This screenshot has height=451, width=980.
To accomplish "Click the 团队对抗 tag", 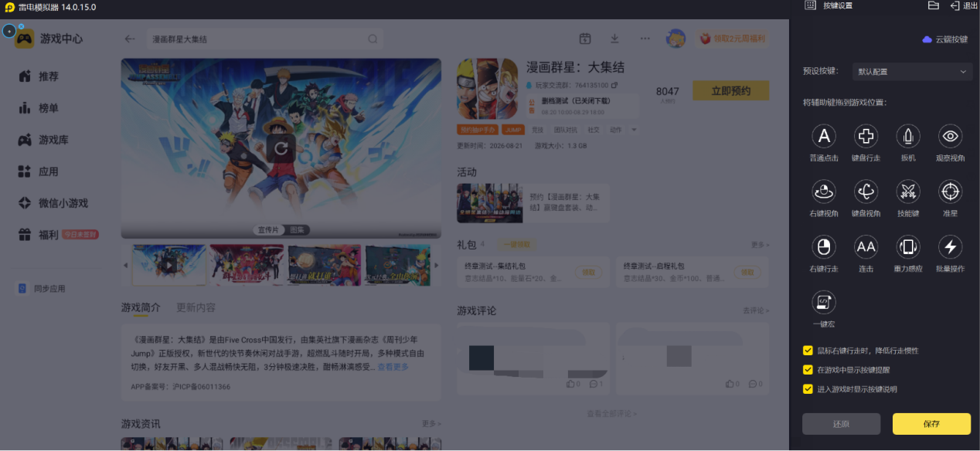I will tap(566, 130).
